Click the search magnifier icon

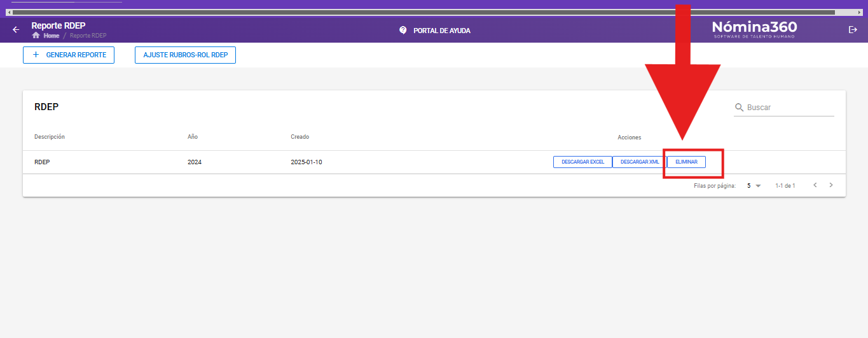tap(739, 108)
